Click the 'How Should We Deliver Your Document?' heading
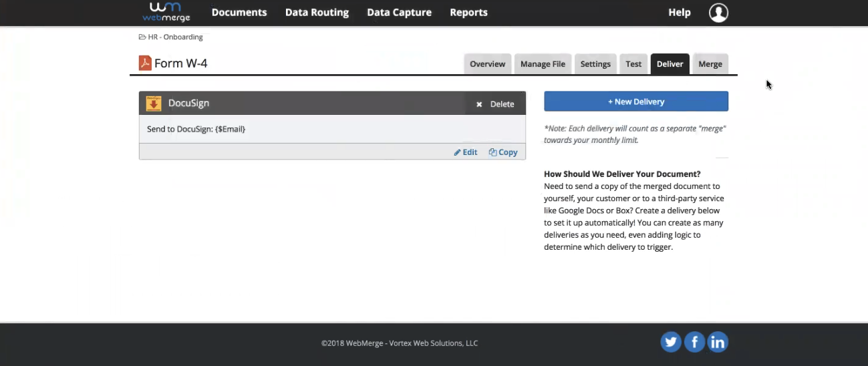 click(622, 174)
